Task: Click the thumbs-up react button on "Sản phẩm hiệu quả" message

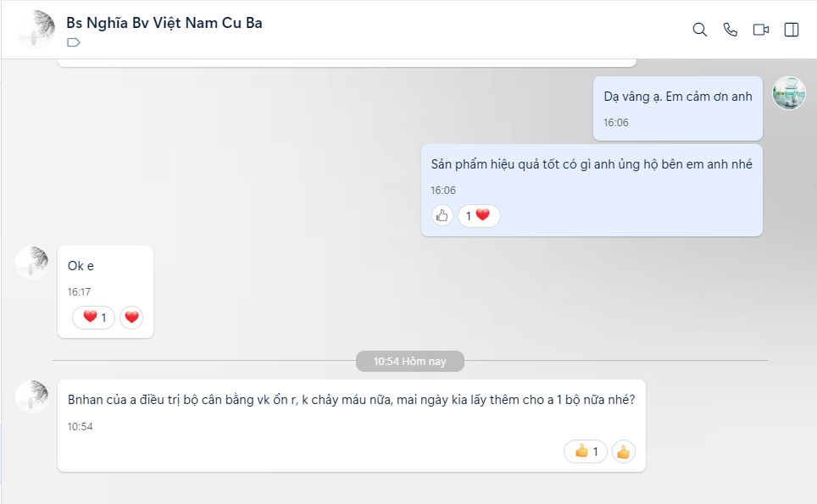Action: [x=442, y=216]
